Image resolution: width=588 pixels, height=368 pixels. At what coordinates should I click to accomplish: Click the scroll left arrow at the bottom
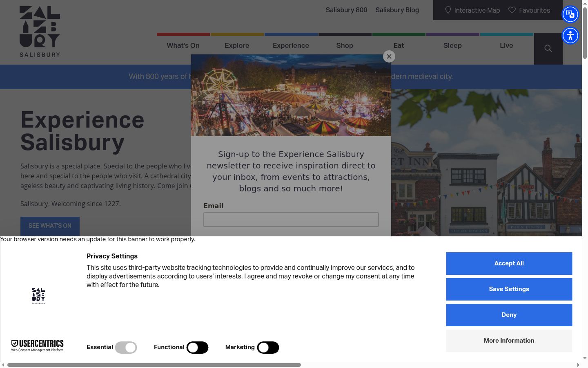coord(3,365)
